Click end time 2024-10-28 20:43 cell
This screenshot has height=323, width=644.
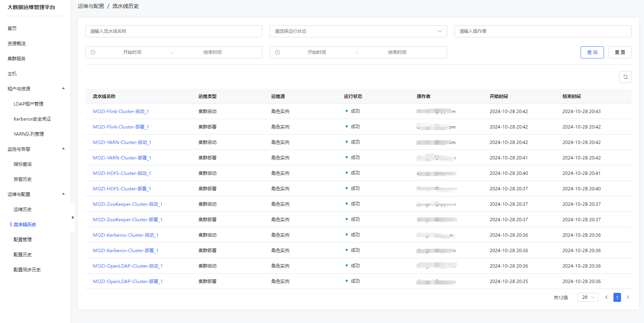coord(581,111)
